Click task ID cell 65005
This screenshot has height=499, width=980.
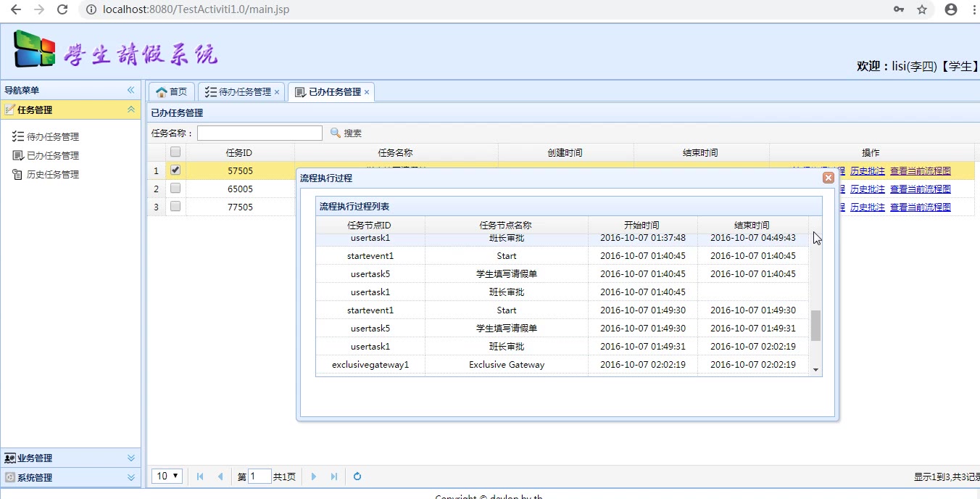click(x=240, y=189)
